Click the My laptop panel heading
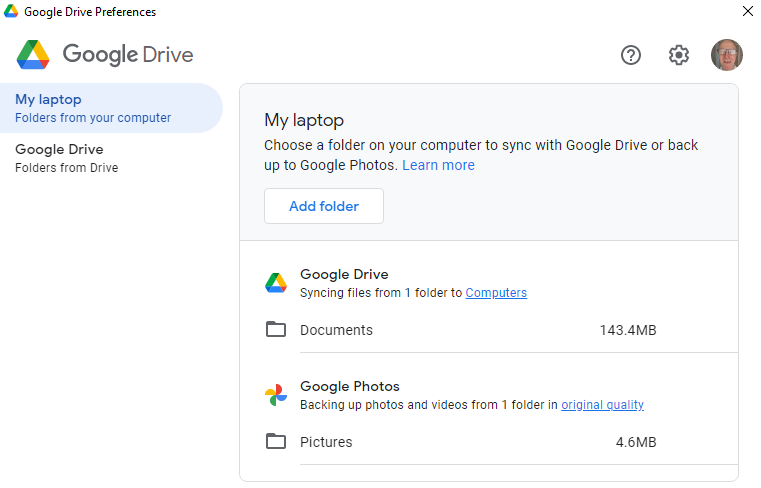This screenshot has width=761, height=488. tap(304, 120)
